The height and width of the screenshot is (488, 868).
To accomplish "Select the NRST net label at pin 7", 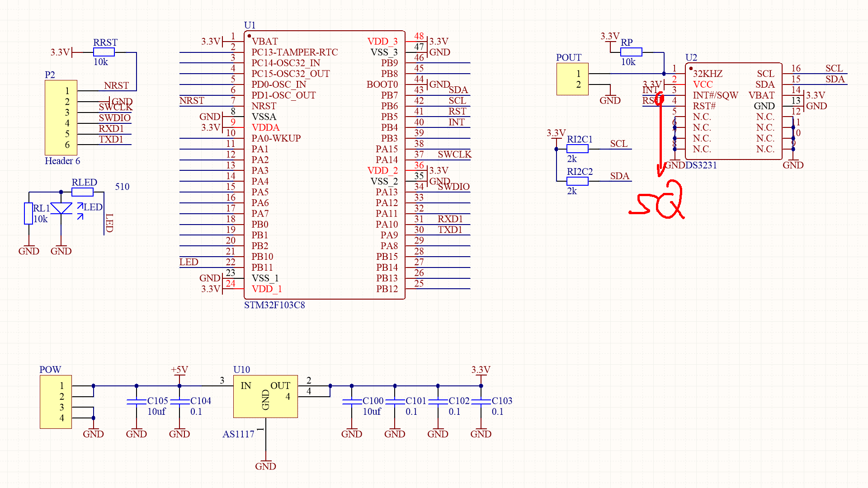I will point(192,100).
